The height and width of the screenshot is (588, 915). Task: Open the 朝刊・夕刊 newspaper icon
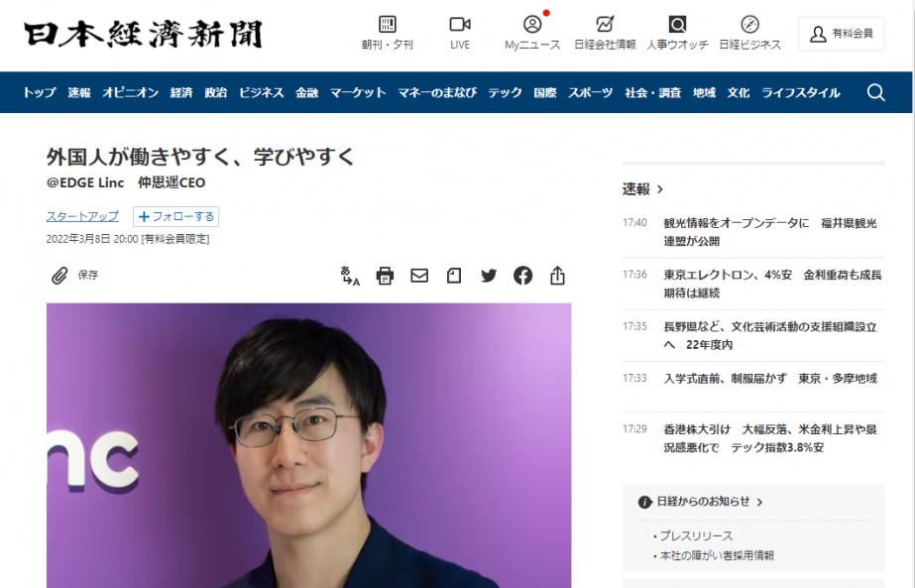(x=388, y=24)
